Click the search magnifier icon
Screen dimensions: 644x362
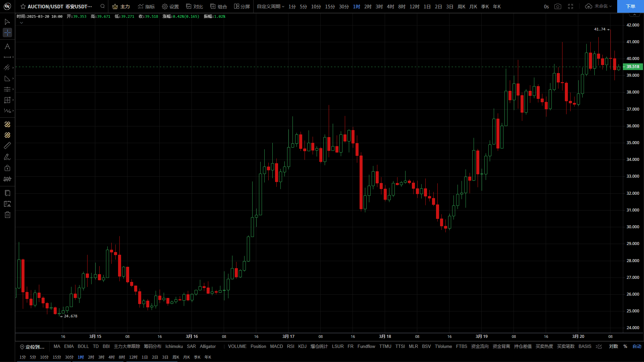103,6
